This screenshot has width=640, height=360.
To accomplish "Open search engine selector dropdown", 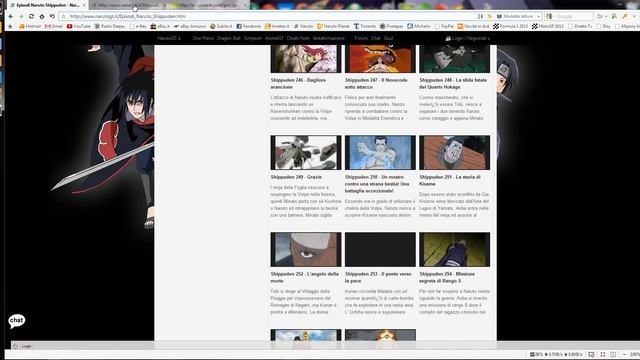I will click(550, 16).
